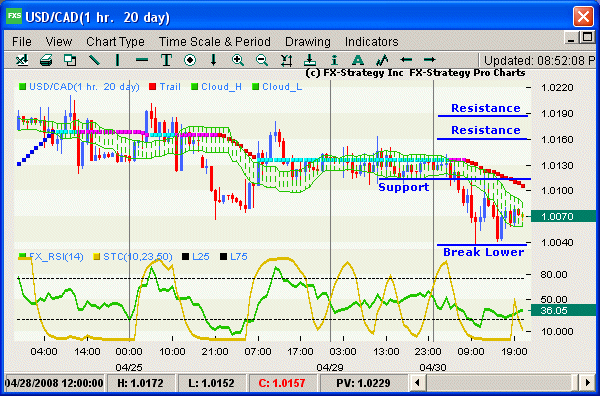This screenshot has height=396, width=600.
Task: Click the 04/29 date axis label
Action: click(329, 367)
